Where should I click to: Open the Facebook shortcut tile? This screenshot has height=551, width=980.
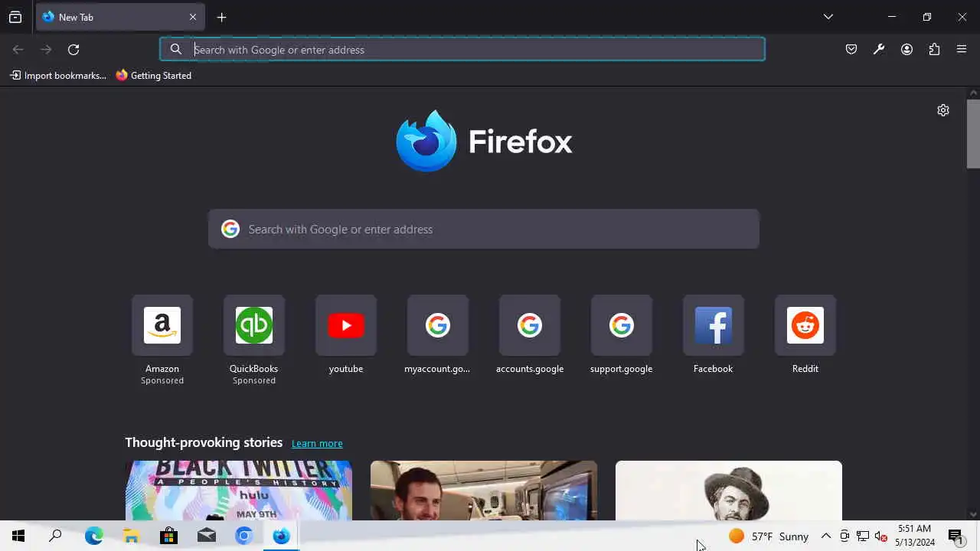click(714, 335)
